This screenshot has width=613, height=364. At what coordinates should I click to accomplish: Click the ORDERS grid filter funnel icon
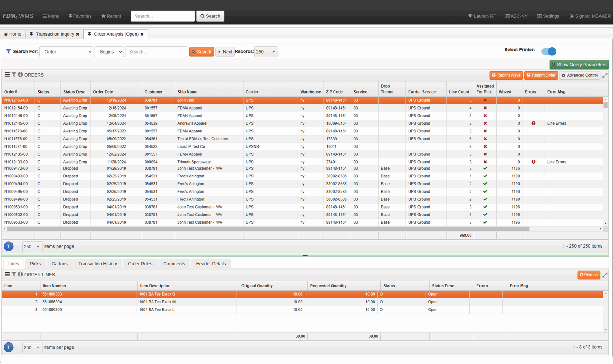14,75
